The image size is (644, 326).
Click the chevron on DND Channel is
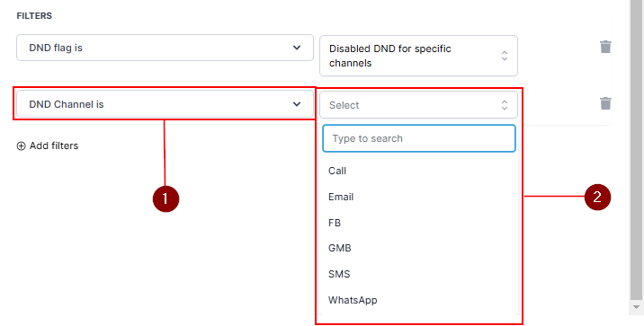click(297, 104)
